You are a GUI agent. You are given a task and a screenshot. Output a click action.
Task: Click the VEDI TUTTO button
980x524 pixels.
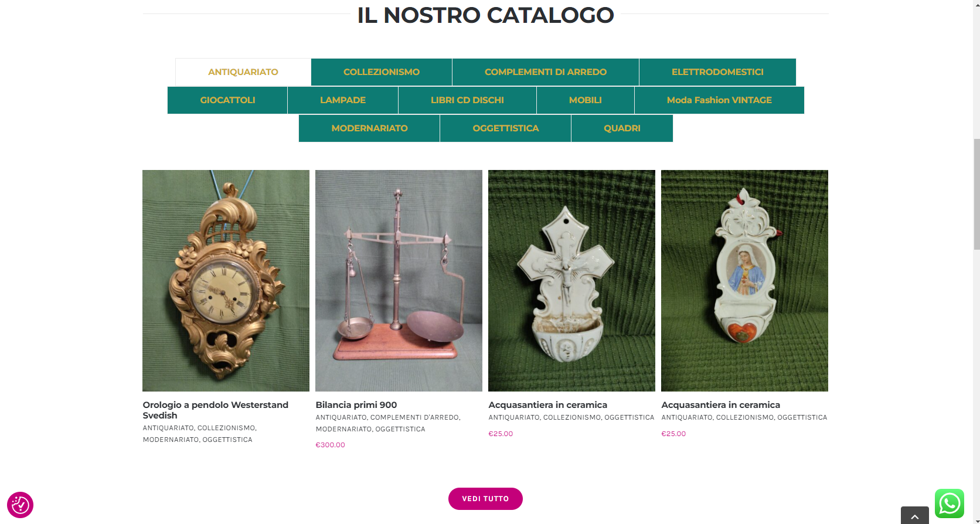tap(485, 499)
